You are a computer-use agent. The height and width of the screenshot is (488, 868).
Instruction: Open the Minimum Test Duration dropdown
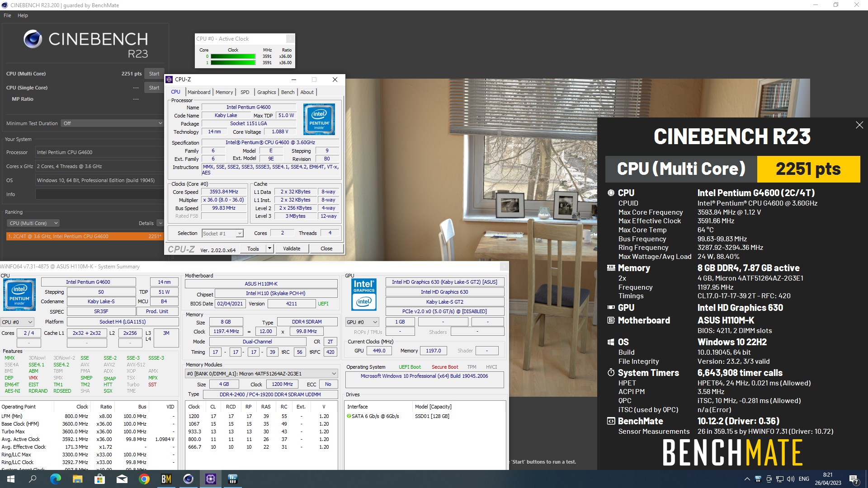[x=112, y=123]
